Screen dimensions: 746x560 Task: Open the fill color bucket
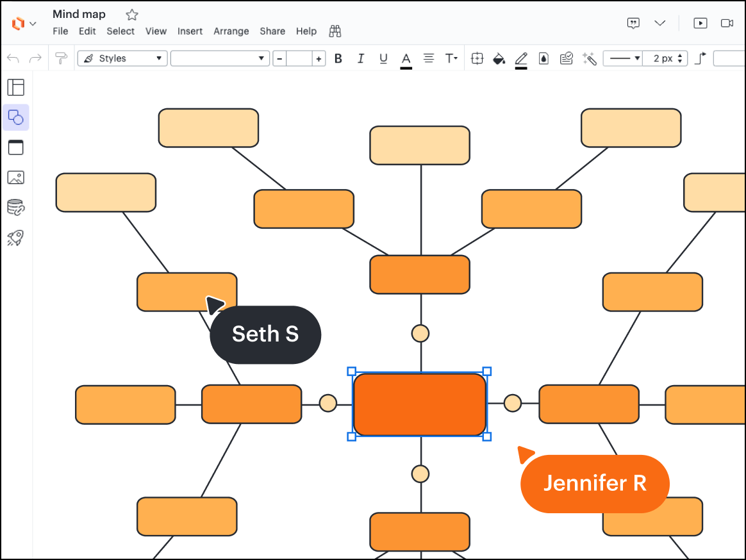(x=499, y=58)
